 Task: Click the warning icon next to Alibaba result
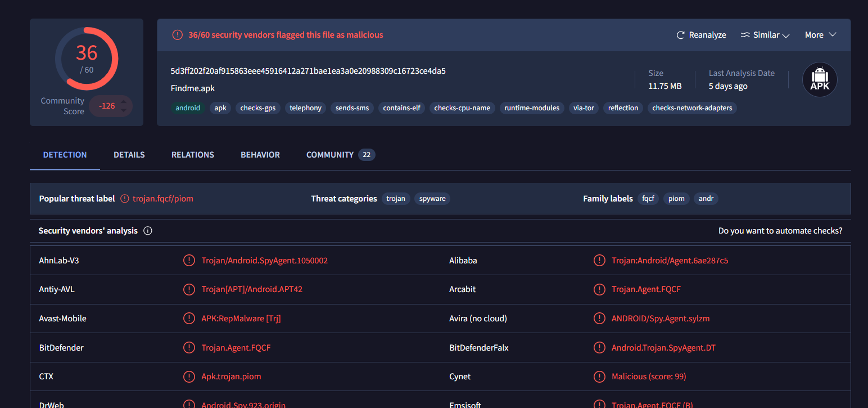pyautogui.click(x=599, y=261)
